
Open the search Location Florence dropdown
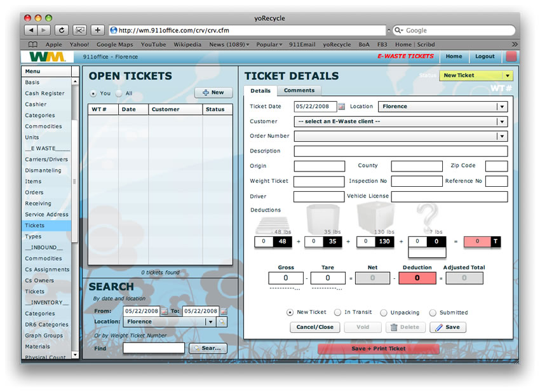[x=170, y=321]
